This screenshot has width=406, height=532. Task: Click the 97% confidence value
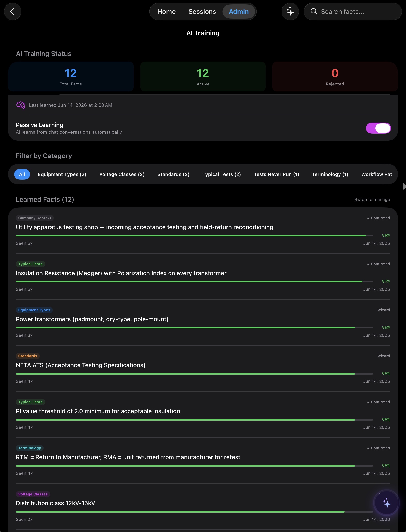tap(386, 281)
